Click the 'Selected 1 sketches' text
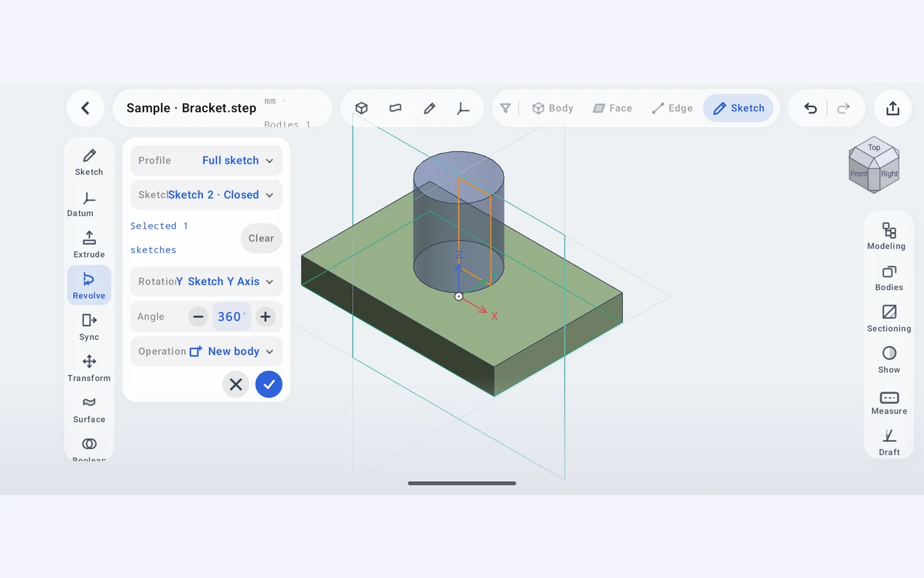Viewport: 924px width, 578px height. 159,238
